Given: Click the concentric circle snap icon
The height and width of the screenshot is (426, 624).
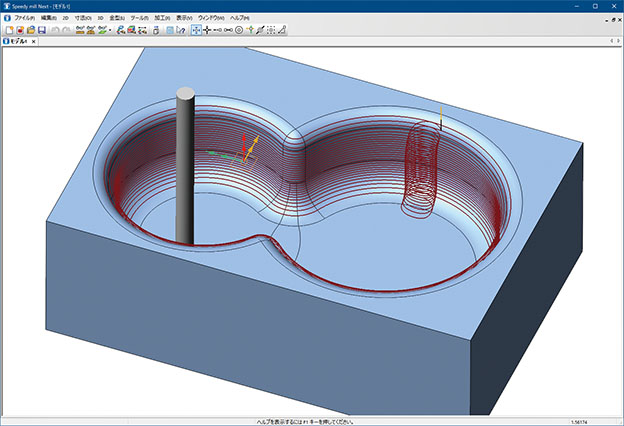Looking at the screenshot, I should (238, 30).
